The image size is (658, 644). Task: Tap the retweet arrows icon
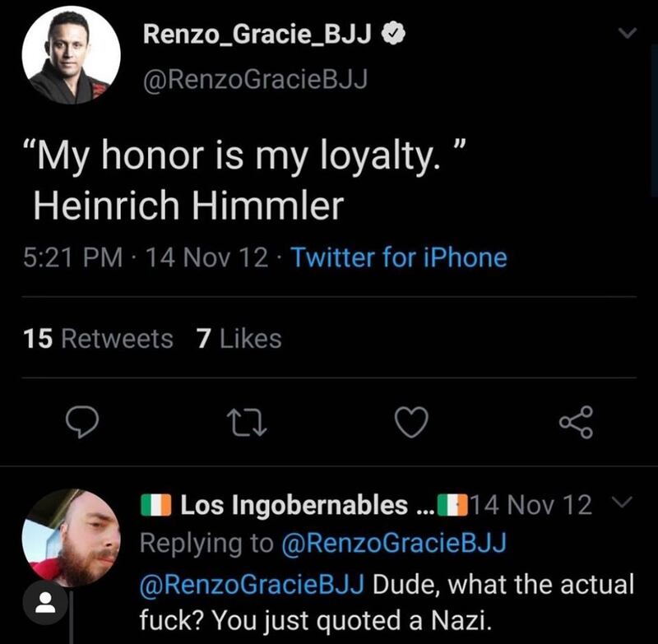point(248,423)
